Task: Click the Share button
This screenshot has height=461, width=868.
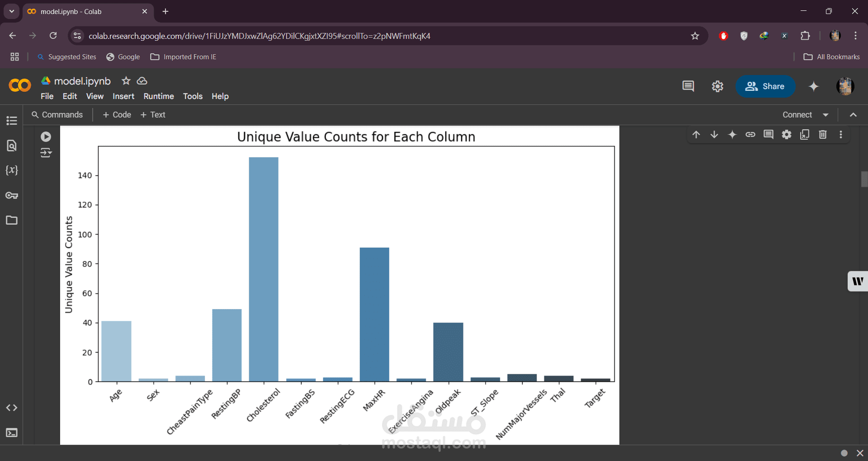Action: 765,86
